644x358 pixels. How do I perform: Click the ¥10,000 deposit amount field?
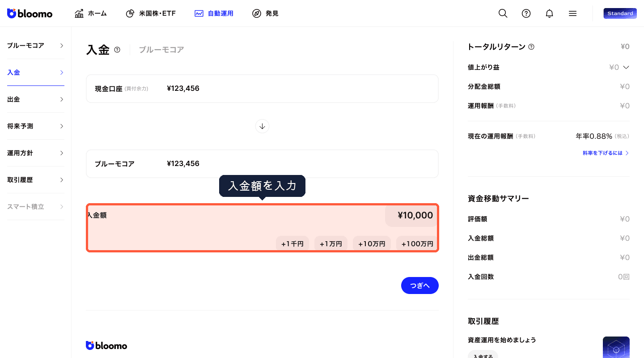click(x=411, y=215)
